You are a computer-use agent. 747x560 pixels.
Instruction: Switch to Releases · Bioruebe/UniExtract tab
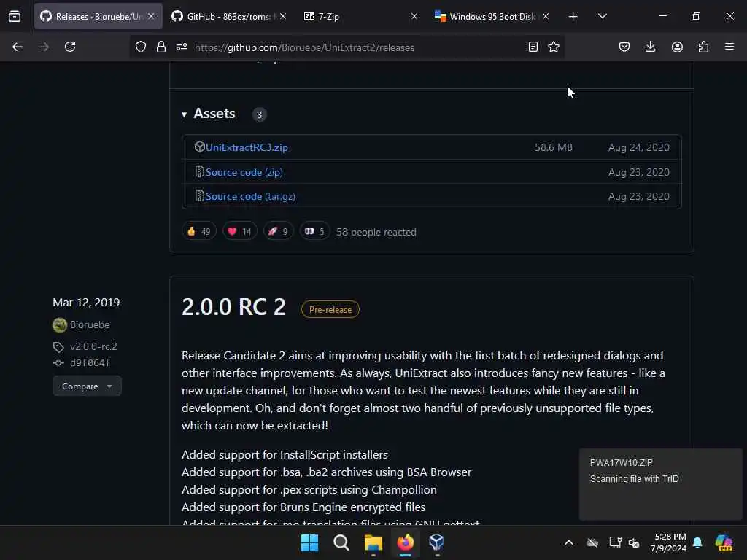(x=98, y=16)
